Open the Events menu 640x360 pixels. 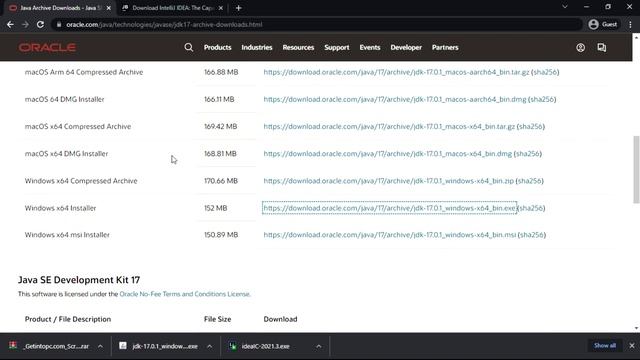[x=370, y=47]
